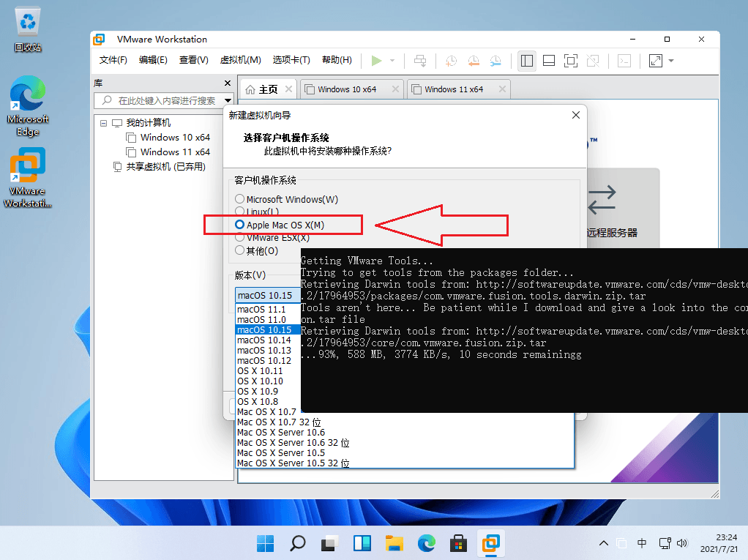Toggle the thumbnail bar view icon

(x=549, y=61)
